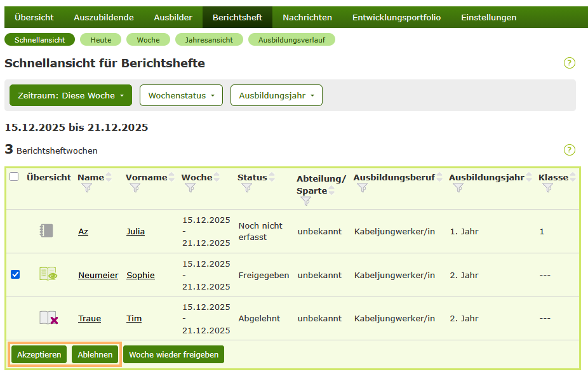Select Tim Traue's row checkbox
The width and height of the screenshot is (588, 374).
point(15,318)
